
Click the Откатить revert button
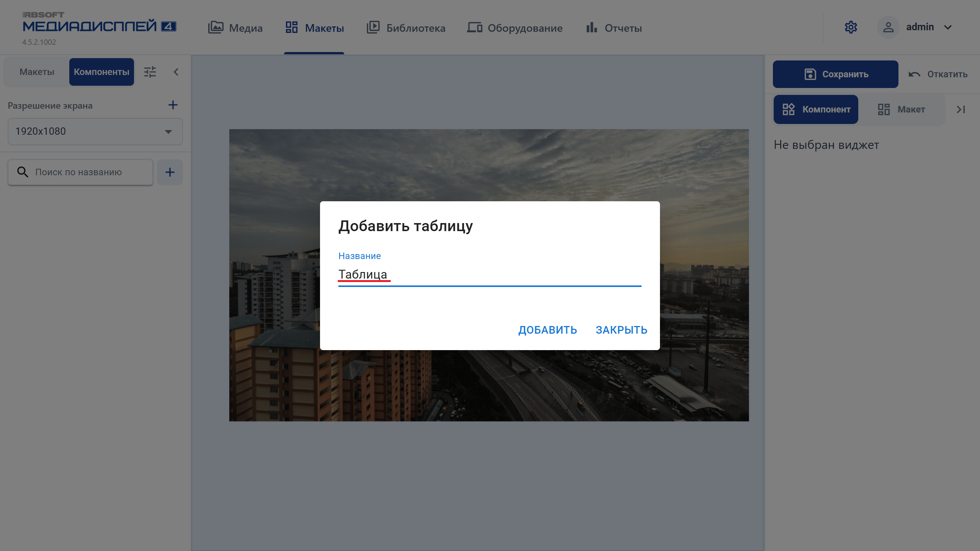[x=938, y=74]
